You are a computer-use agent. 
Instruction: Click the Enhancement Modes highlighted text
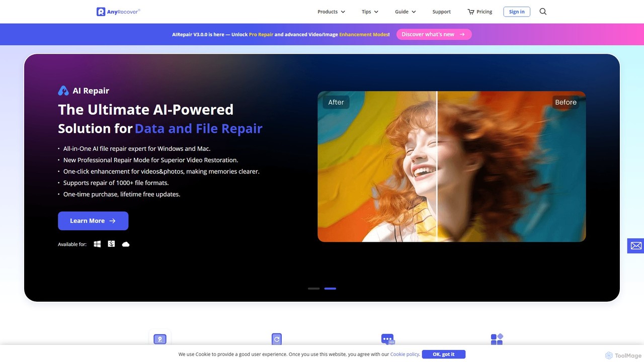tap(364, 34)
